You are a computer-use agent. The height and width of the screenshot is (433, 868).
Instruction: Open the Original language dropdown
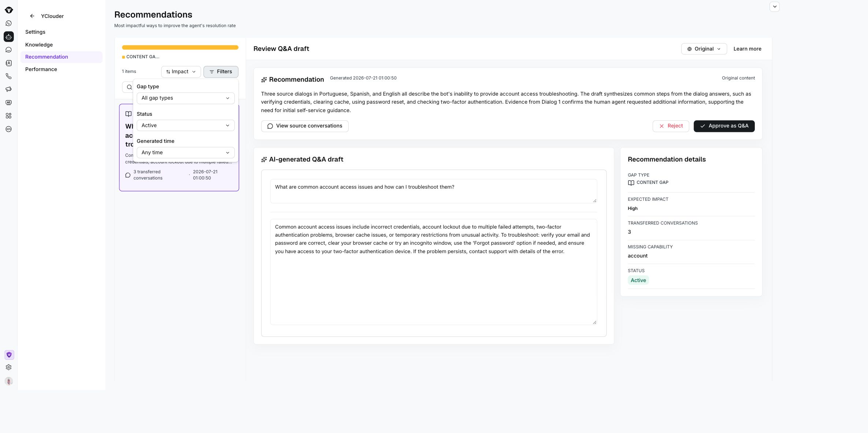click(704, 49)
